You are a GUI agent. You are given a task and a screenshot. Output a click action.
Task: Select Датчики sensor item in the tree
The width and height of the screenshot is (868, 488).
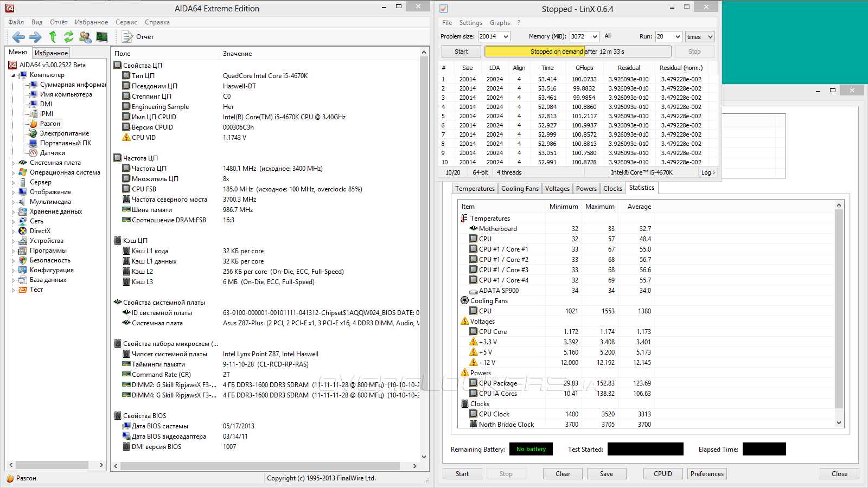(52, 153)
